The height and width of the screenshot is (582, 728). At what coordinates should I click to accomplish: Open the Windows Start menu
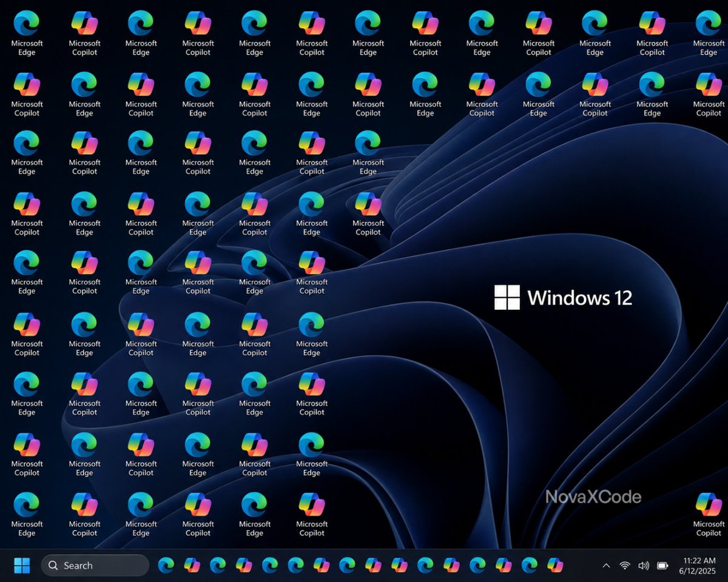point(22,566)
